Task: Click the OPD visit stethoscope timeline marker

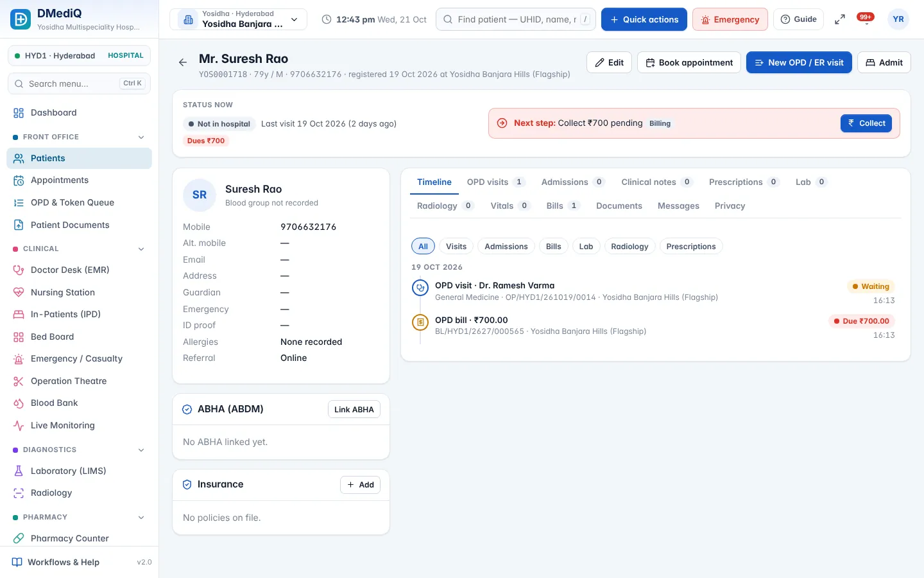Action: 420,288
